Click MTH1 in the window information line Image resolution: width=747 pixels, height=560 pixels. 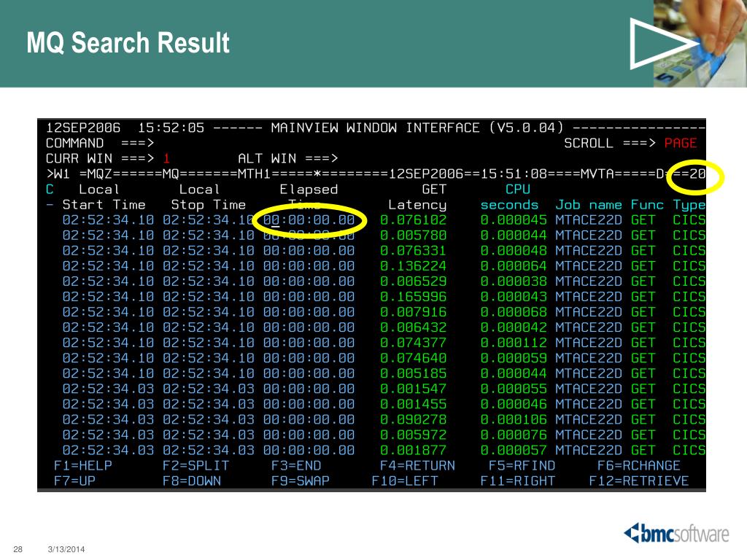coord(254,174)
